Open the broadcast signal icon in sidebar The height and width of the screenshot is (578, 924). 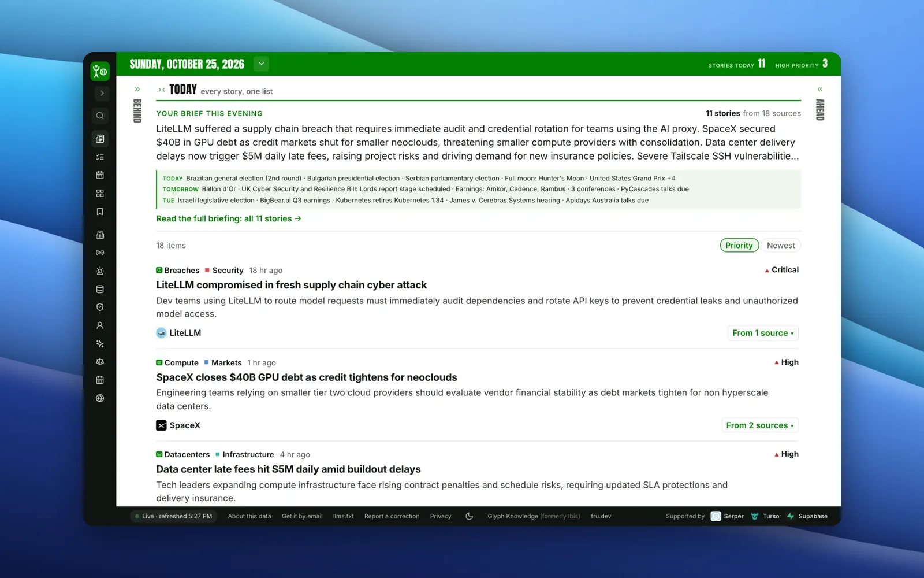pyautogui.click(x=100, y=253)
